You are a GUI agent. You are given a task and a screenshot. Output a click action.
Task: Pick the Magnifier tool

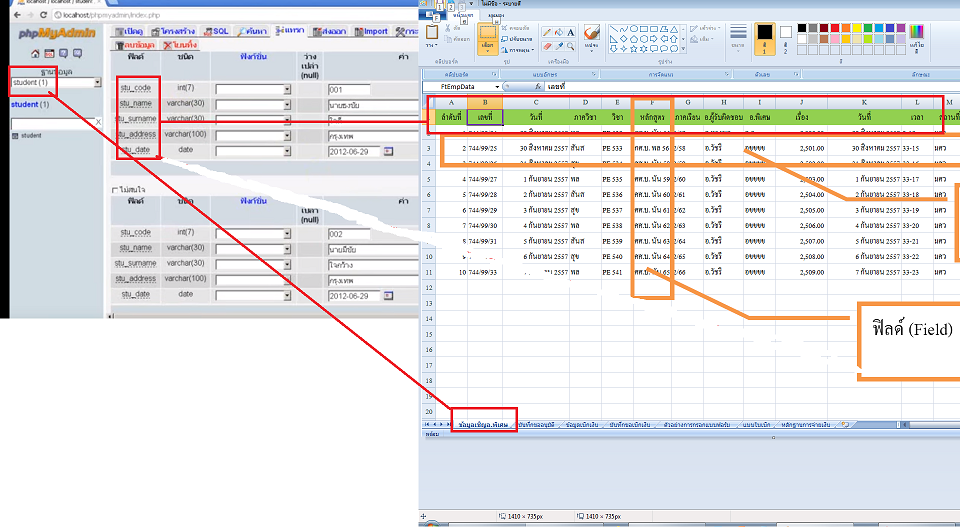[x=571, y=47]
